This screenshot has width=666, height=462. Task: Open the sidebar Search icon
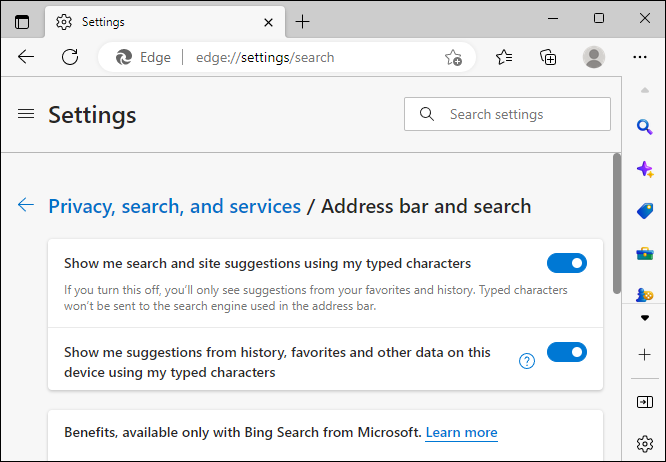click(644, 127)
